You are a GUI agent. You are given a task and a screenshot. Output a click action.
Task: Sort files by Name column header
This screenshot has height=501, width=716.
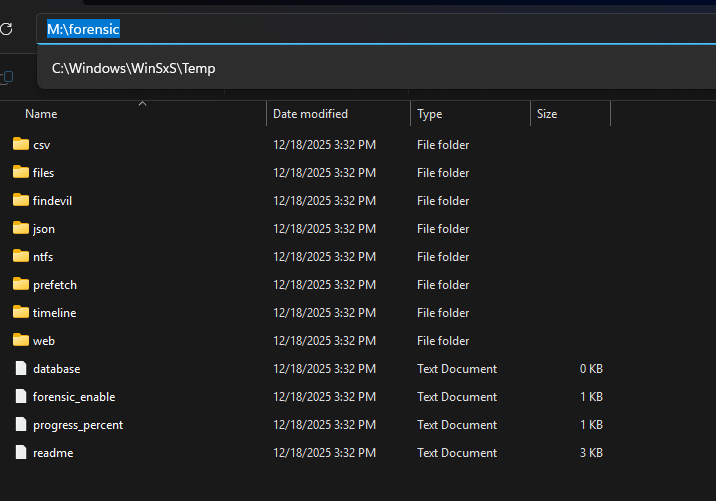point(41,114)
